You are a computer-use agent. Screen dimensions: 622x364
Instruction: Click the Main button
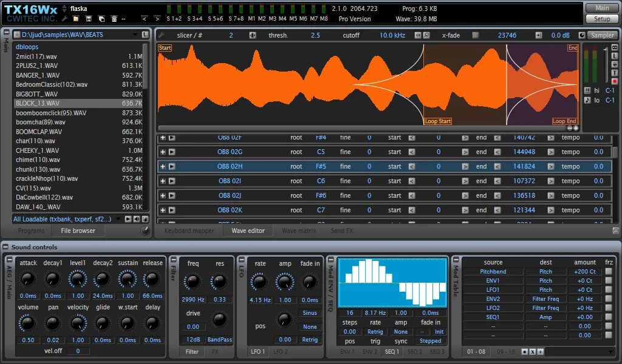(602, 8)
